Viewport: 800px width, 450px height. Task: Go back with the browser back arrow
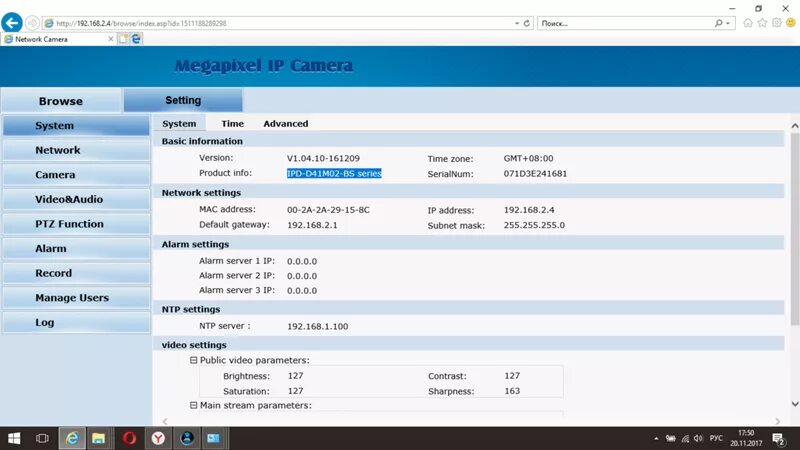point(12,23)
